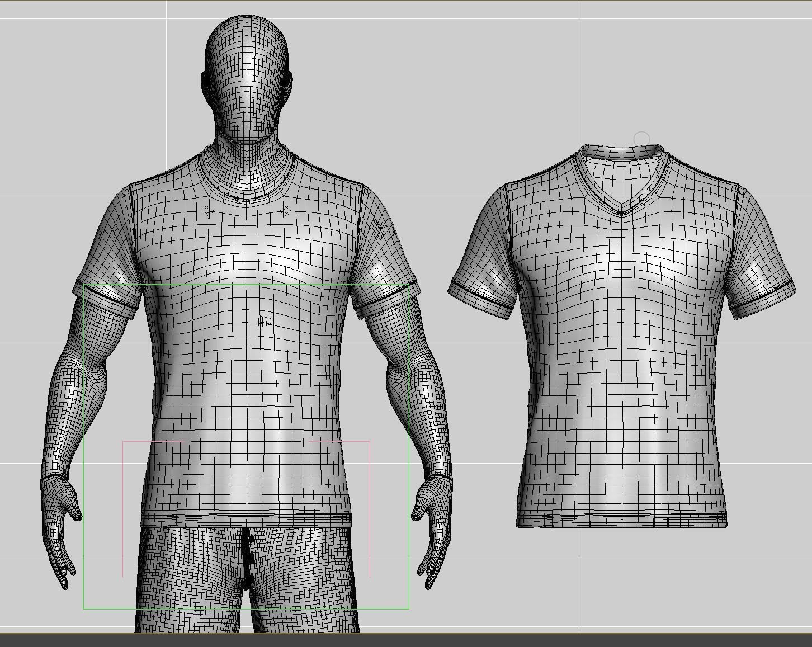The height and width of the screenshot is (647, 812).
Task: Select the standalone V-neck T-shirt model
Action: 622,336
